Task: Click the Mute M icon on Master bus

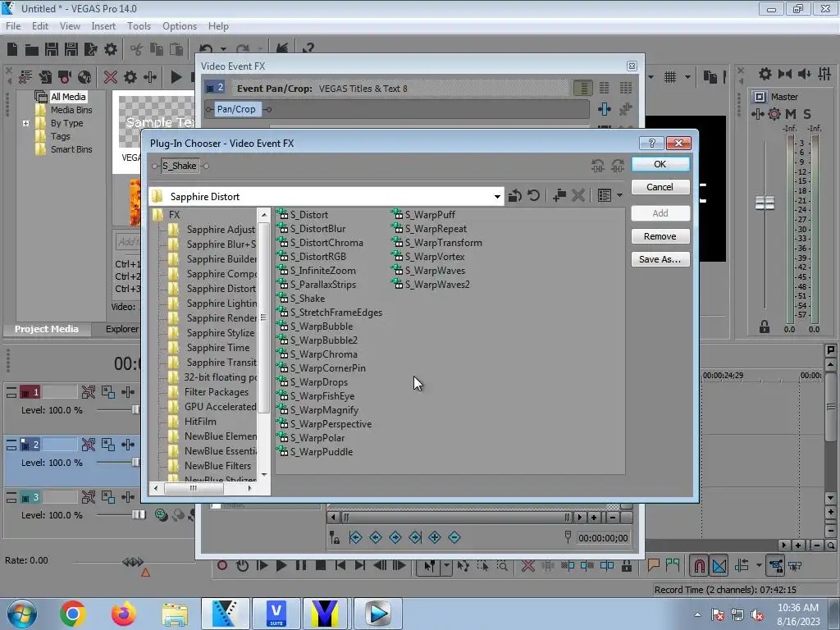Action: click(791, 113)
